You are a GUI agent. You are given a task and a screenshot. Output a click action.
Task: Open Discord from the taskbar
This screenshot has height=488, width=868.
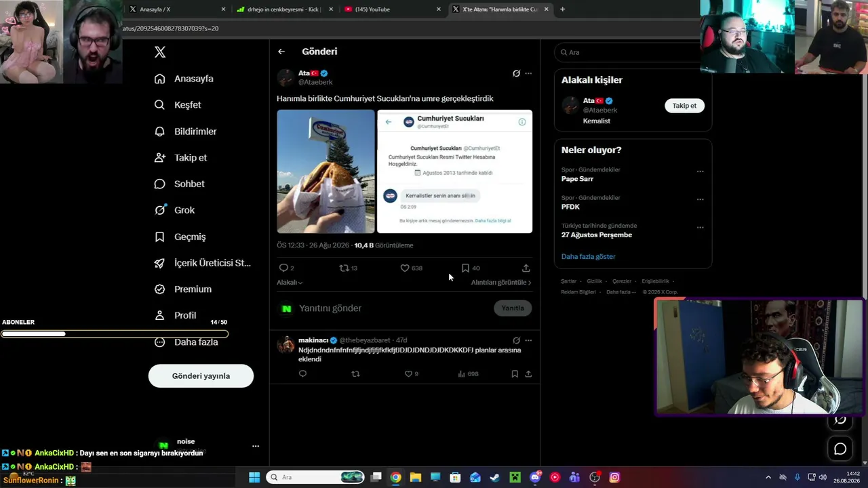click(535, 477)
